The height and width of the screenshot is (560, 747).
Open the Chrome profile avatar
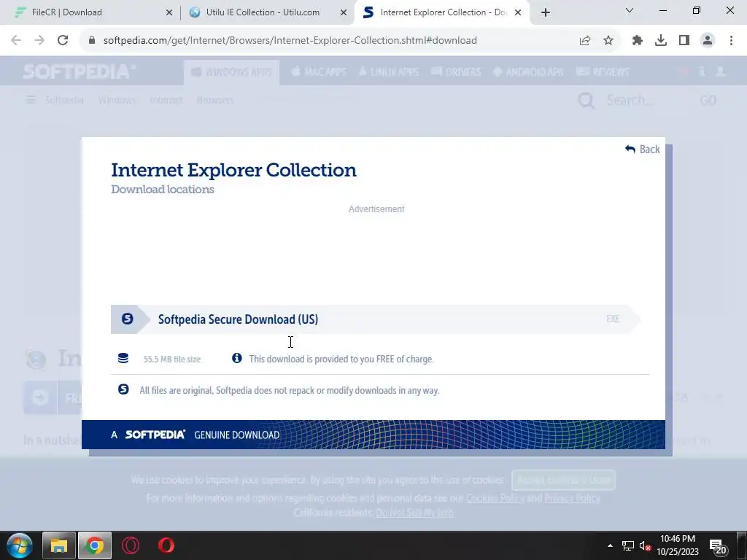708,41
